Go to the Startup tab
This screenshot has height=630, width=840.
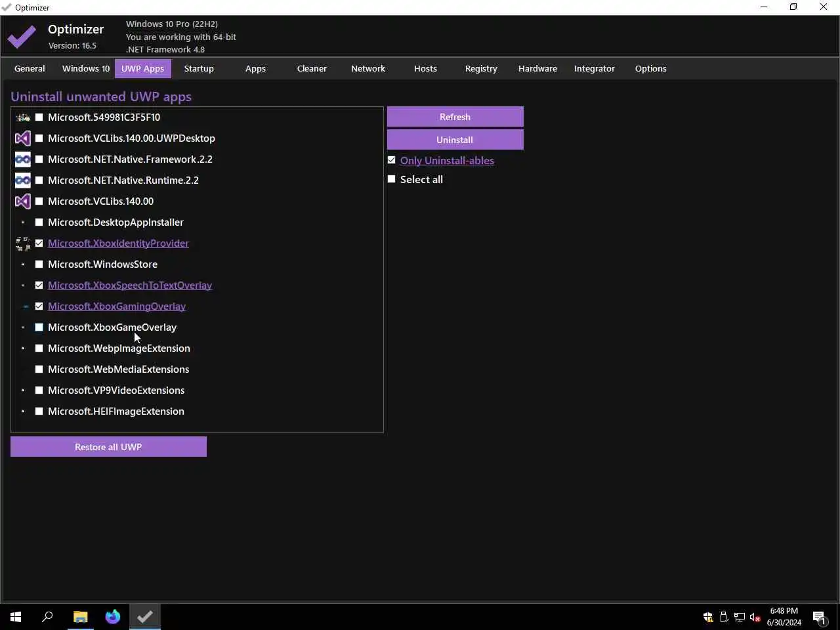(x=199, y=69)
